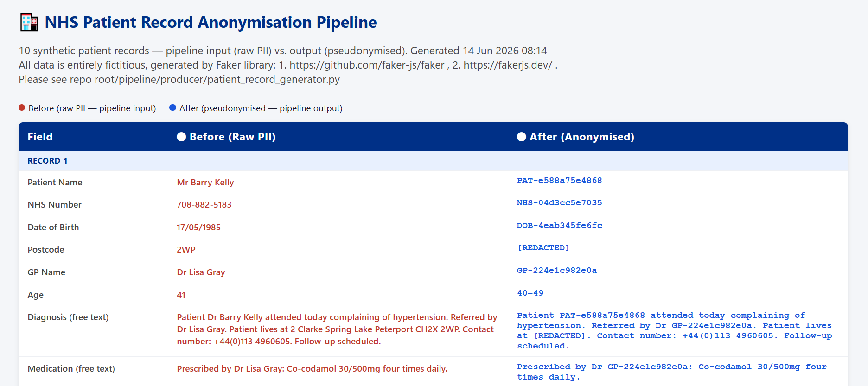Select token NHS-04d3cc5e7035

pos(560,202)
